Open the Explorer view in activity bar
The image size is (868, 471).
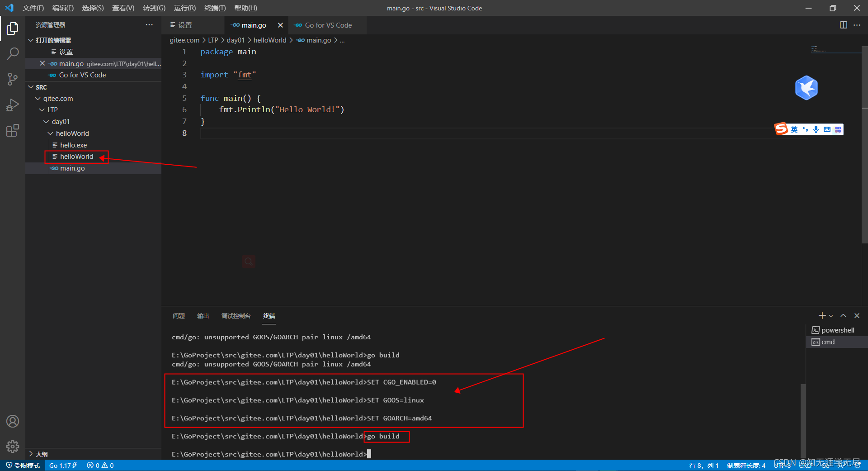pyautogui.click(x=13, y=29)
